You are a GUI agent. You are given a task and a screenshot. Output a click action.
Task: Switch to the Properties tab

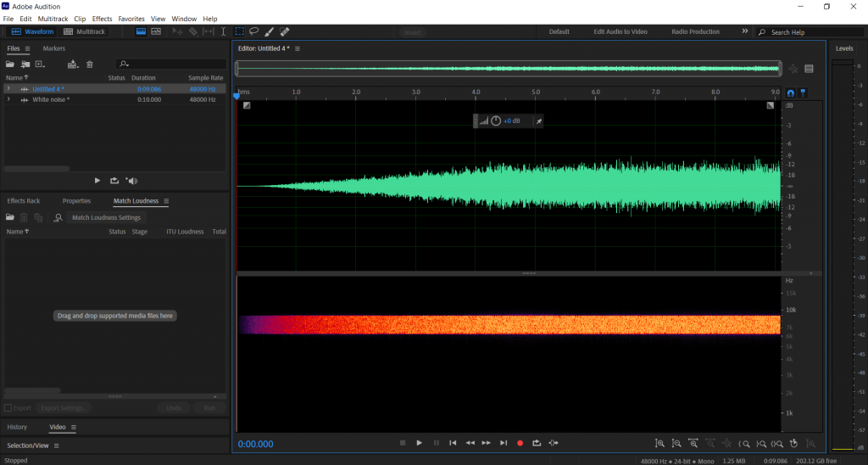coord(76,201)
